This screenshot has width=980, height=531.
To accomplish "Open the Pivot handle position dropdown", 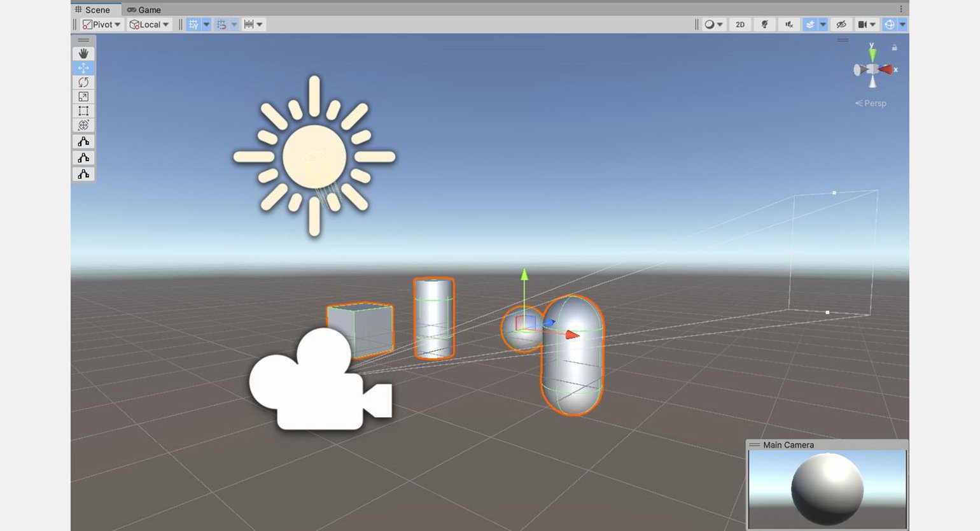I will click(101, 25).
